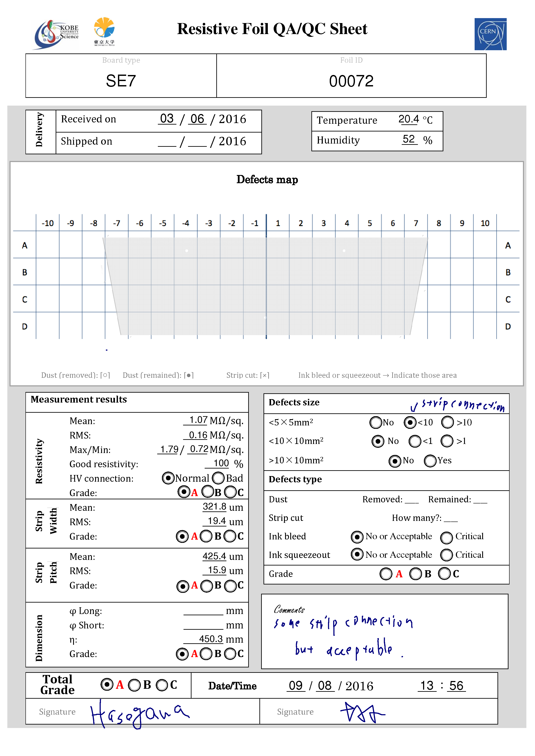Select Strip Pitch grade A

tap(182, 586)
